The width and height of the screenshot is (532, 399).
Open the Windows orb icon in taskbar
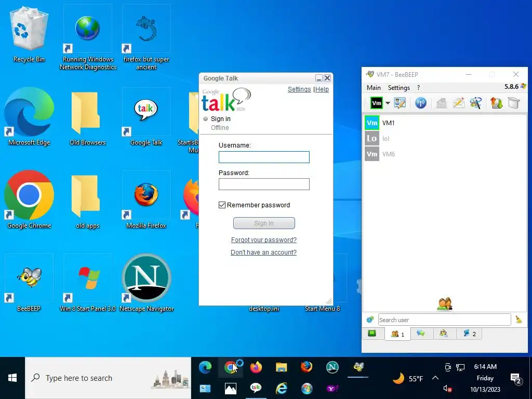307,389
